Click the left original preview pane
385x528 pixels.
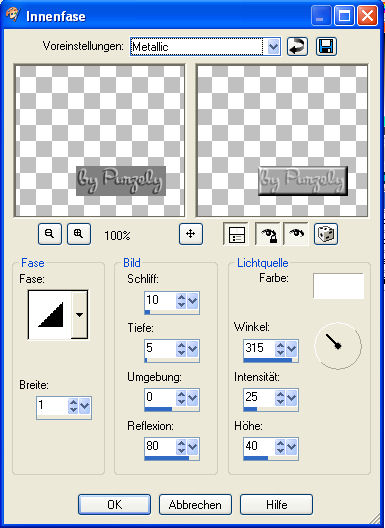[99, 141]
